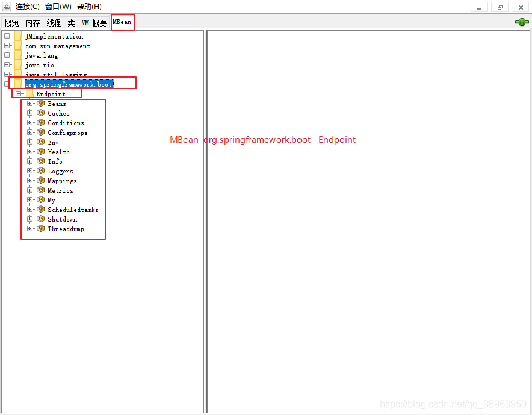Select the My tree item

click(x=51, y=200)
